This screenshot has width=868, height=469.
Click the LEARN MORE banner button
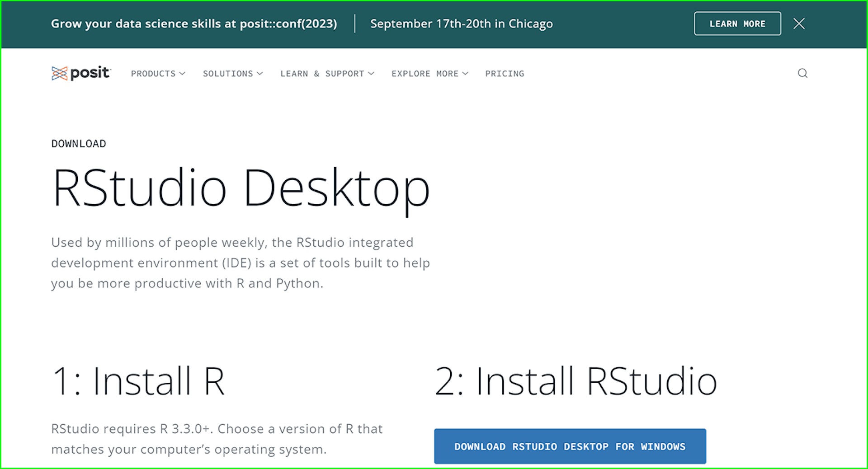[x=737, y=23]
